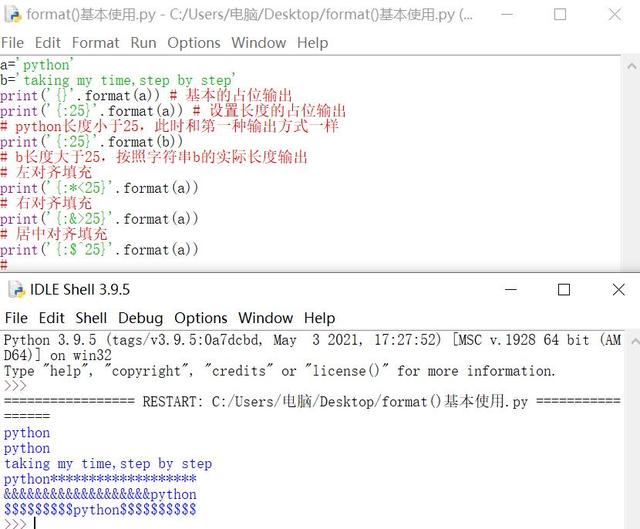Click the IDLE Shell 3.9.5 title text

click(x=80, y=290)
